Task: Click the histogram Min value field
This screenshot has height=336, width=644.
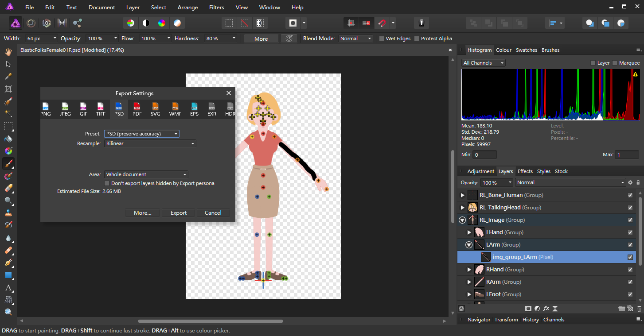Action: pos(484,155)
